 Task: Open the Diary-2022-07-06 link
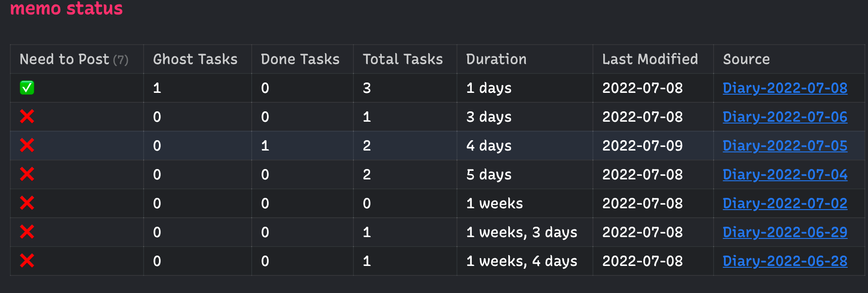[x=785, y=117]
